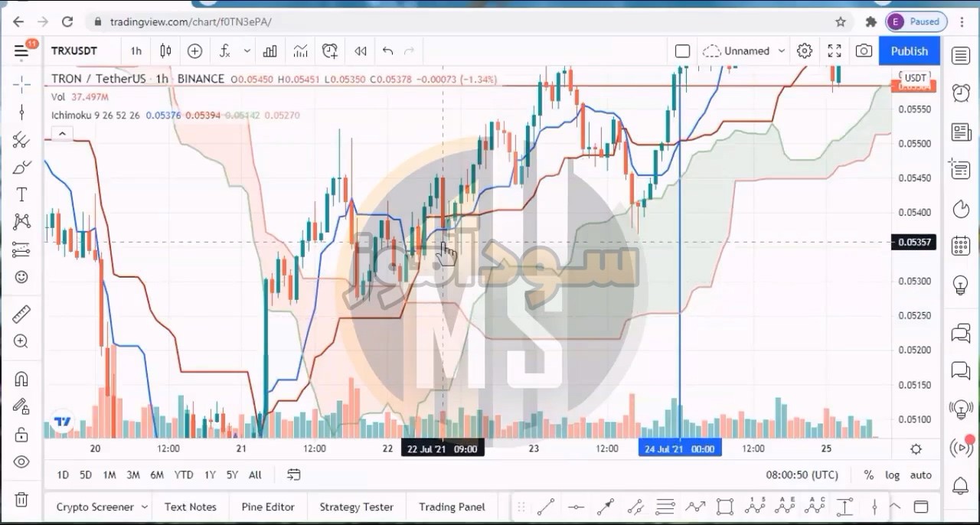Enter fullscreen chart mode

pos(835,51)
